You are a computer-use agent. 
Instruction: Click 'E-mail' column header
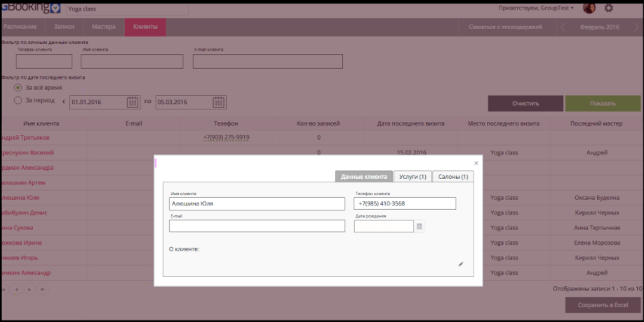tap(133, 123)
